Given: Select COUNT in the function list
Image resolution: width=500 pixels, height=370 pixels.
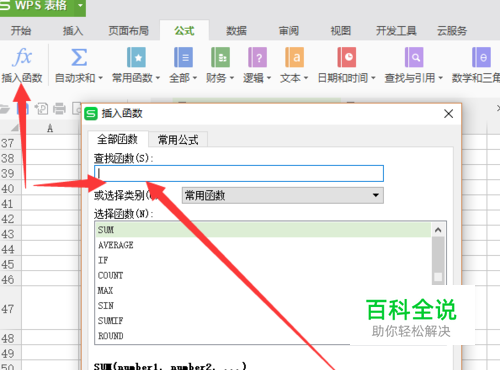Looking at the screenshot, I should coord(263,275).
